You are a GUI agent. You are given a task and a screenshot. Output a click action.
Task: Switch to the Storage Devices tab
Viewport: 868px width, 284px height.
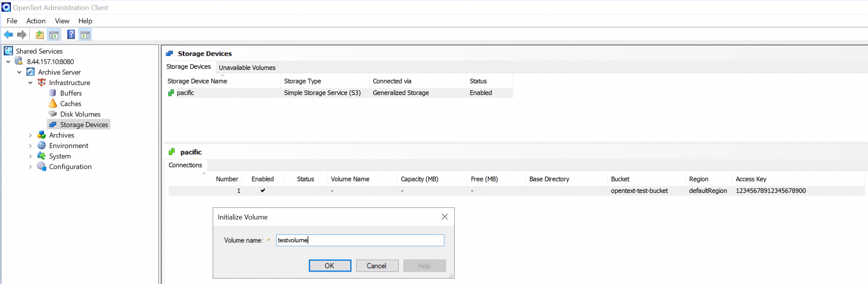(x=189, y=67)
